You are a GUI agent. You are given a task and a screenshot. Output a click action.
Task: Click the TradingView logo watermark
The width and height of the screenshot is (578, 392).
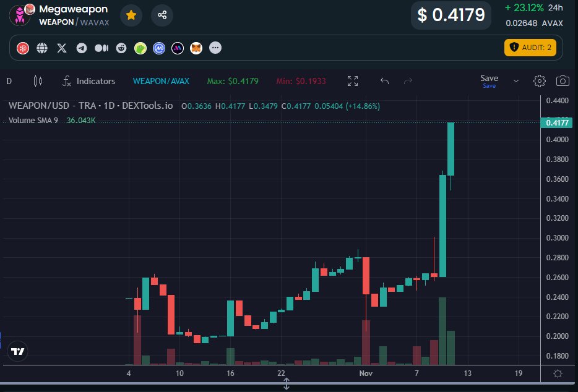click(x=17, y=351)
